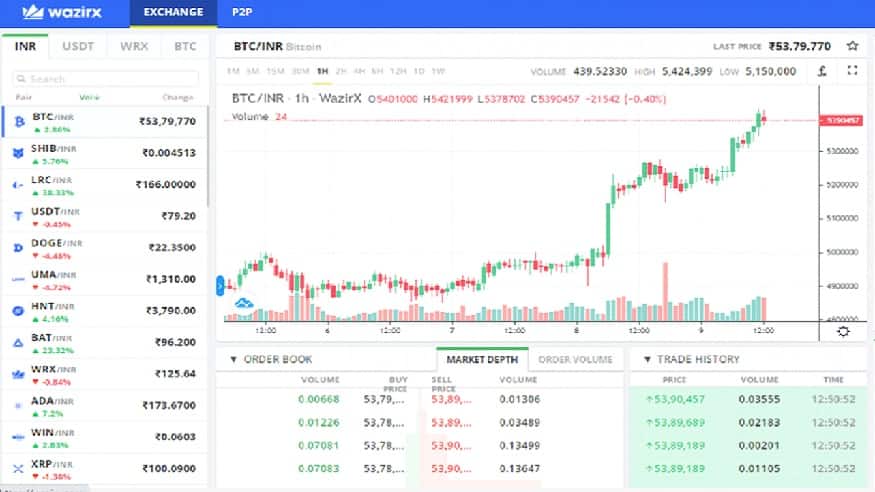Viewport: 875px width, 492px height.
Task: Toggle fullscreen chart view
Action: (x=852, y=70)
